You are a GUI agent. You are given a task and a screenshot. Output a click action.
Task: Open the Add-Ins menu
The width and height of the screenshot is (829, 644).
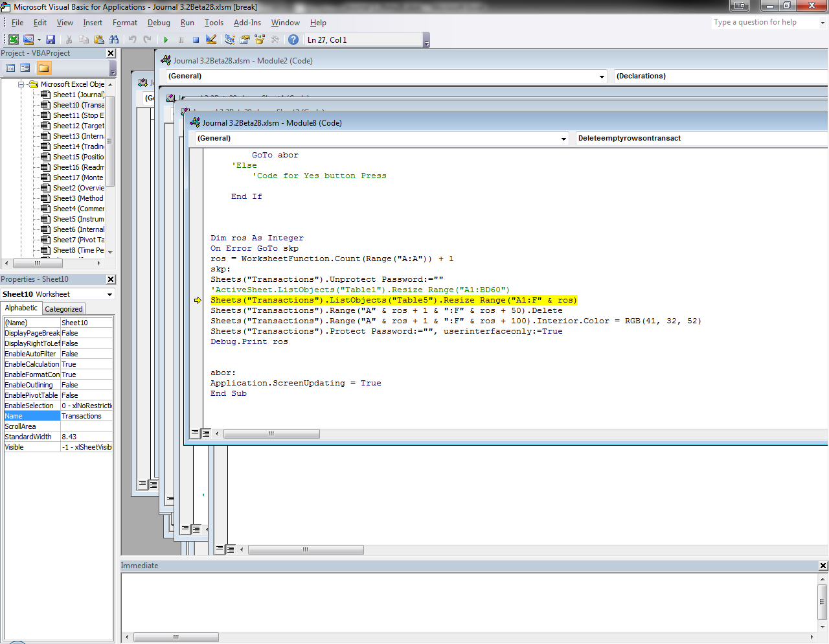pos(247,23)
